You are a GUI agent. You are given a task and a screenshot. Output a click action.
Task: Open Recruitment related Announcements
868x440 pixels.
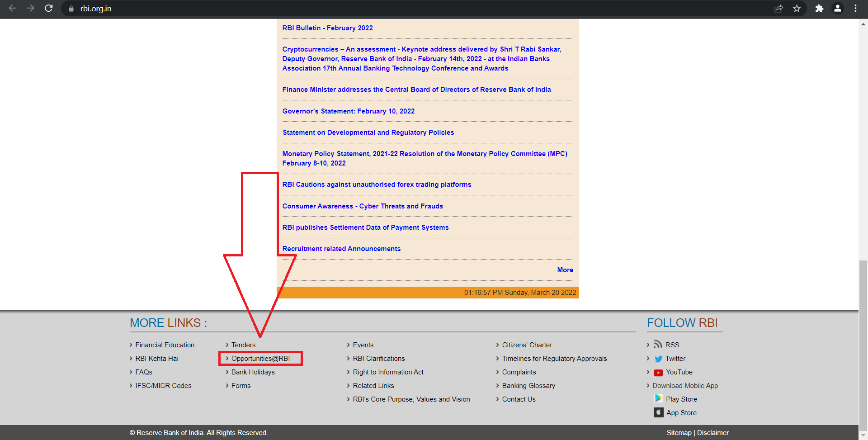pyautogui.click(x=341, y=249)
